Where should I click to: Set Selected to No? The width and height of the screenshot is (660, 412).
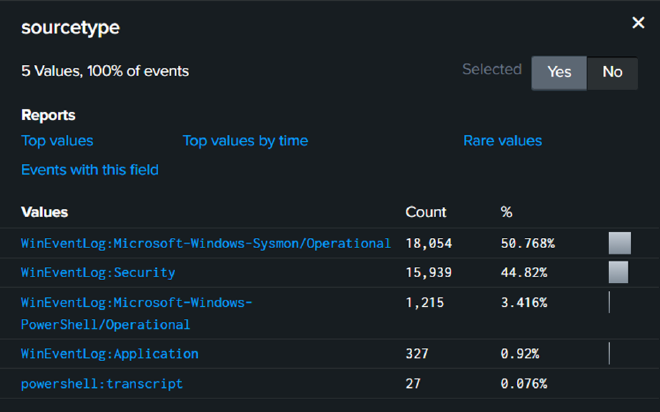(612, 72)
